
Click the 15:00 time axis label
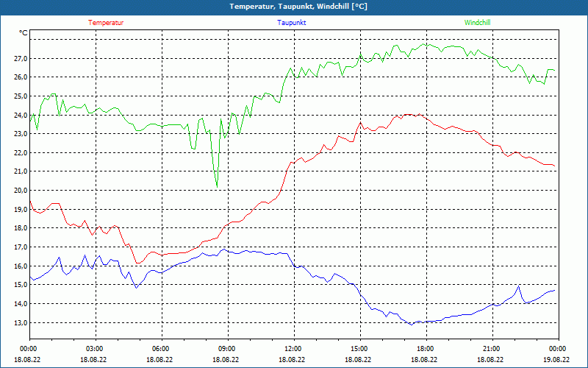[358, 349]
